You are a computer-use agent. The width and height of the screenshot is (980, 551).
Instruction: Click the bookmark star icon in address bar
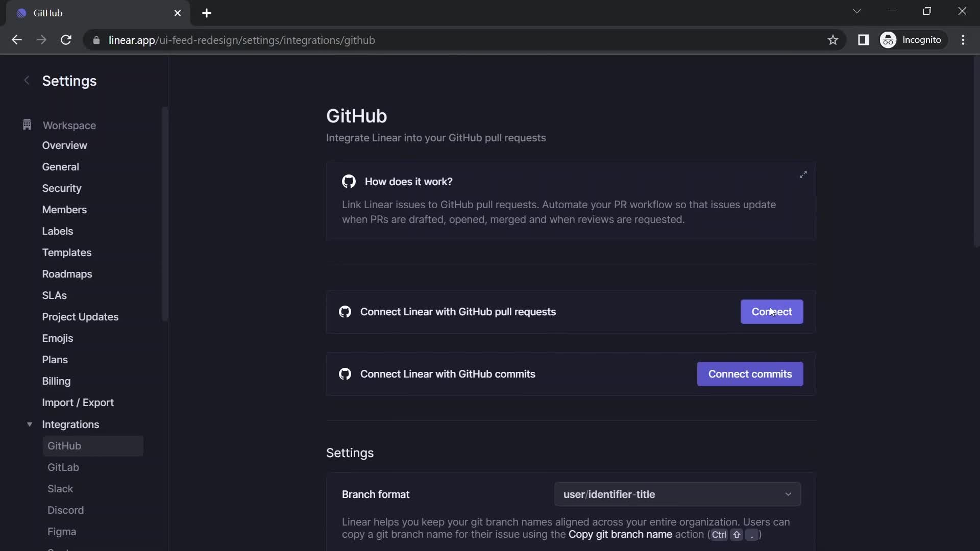834,40
